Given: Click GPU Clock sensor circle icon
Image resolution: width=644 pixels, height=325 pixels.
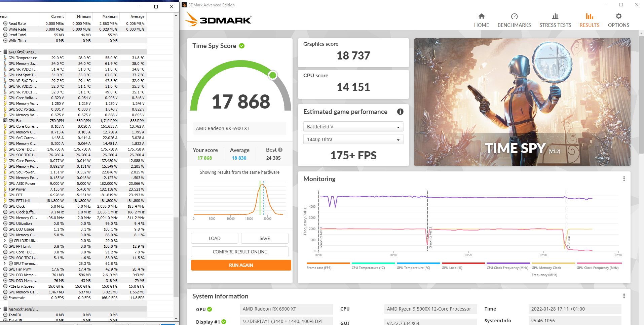Looking at the screenshot, I should click(5, 206).
